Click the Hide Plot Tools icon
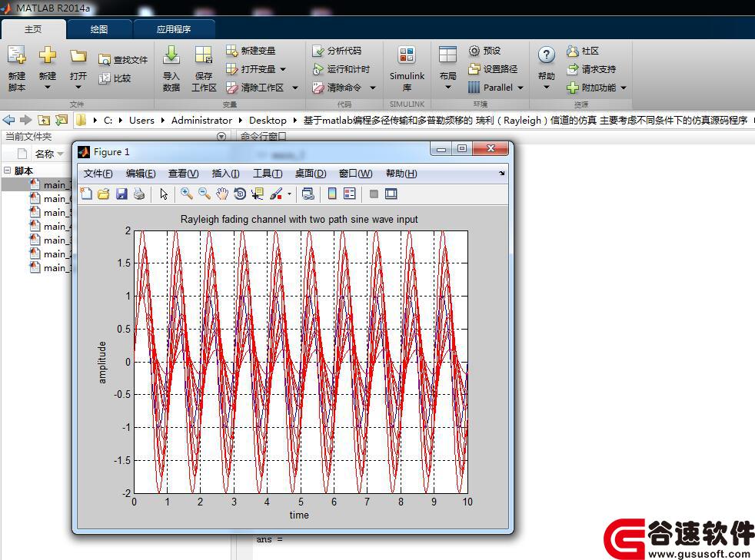The width and height of the screenshot is (755, 560). (374, 194)
